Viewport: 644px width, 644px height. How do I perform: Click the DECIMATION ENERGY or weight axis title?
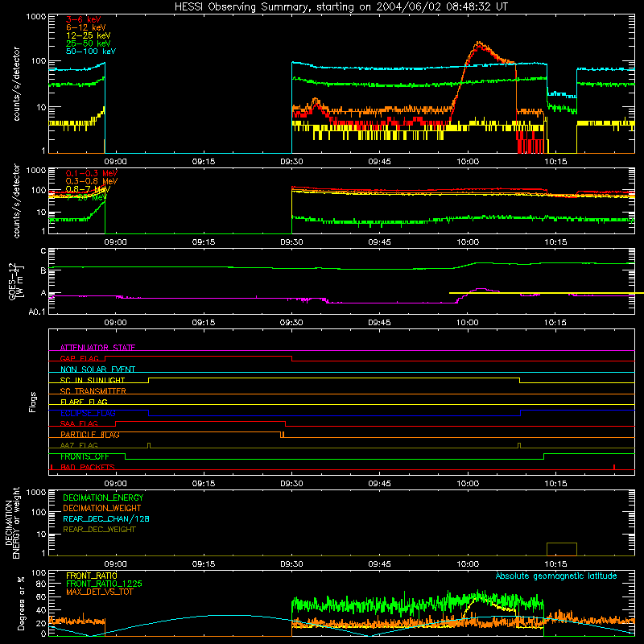(x=13, y=522)
